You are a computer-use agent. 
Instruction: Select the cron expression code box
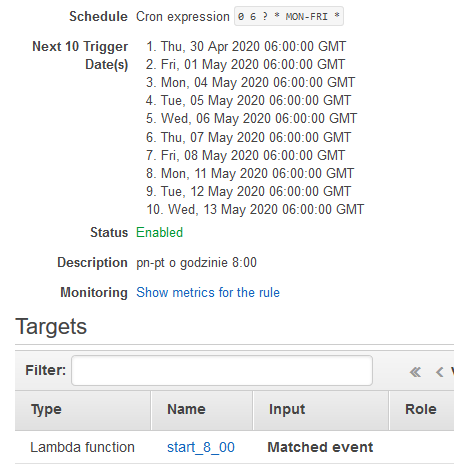289,16
